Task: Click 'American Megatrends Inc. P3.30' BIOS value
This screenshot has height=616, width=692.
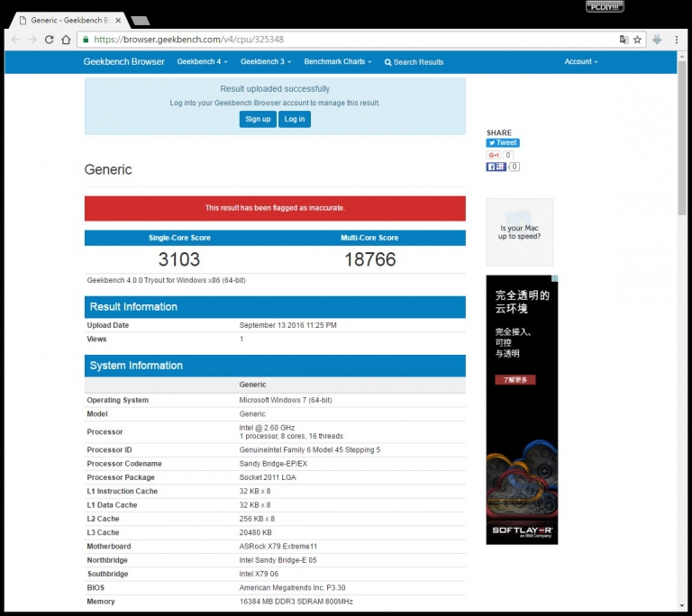Action: pos(292,588)
